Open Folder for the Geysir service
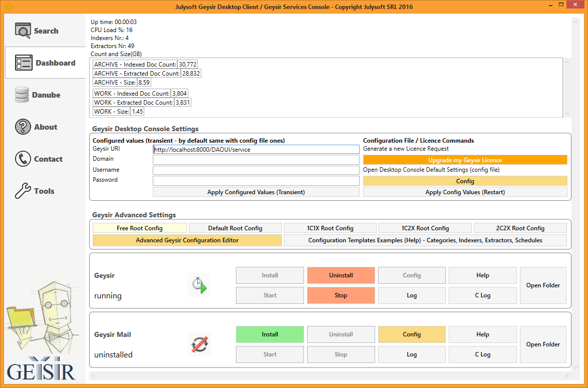The width and height of the screenshot is (588, 388). tap(543, 285)
